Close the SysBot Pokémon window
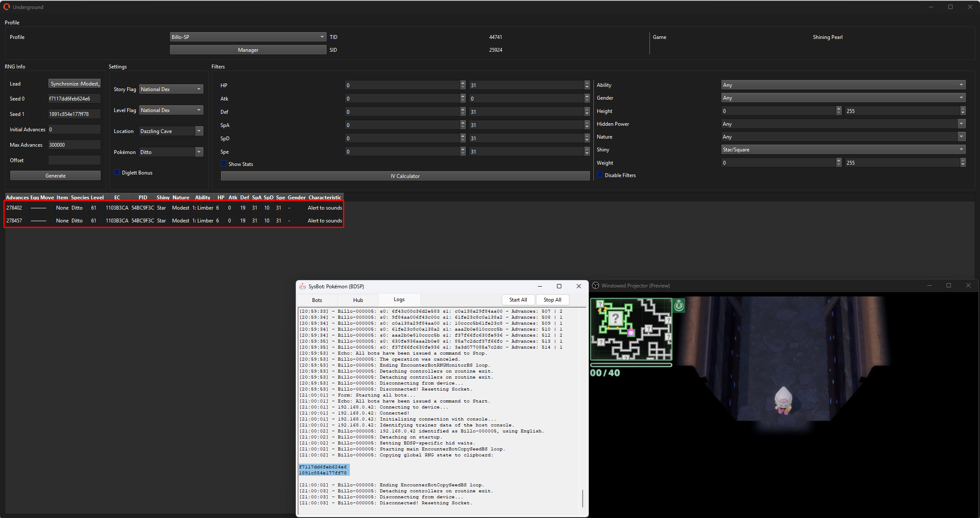This screenshot has height=518, width=980. 578,286
